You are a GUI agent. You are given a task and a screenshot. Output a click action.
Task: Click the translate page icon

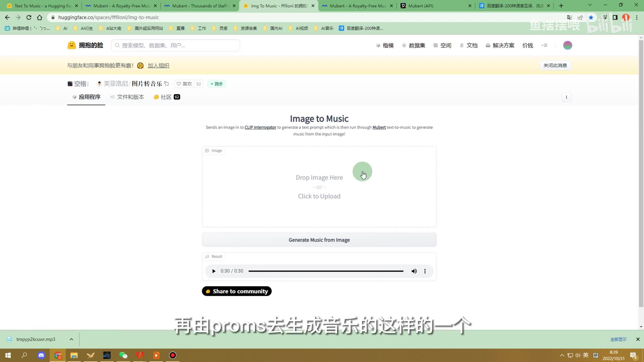coord(569,17)
